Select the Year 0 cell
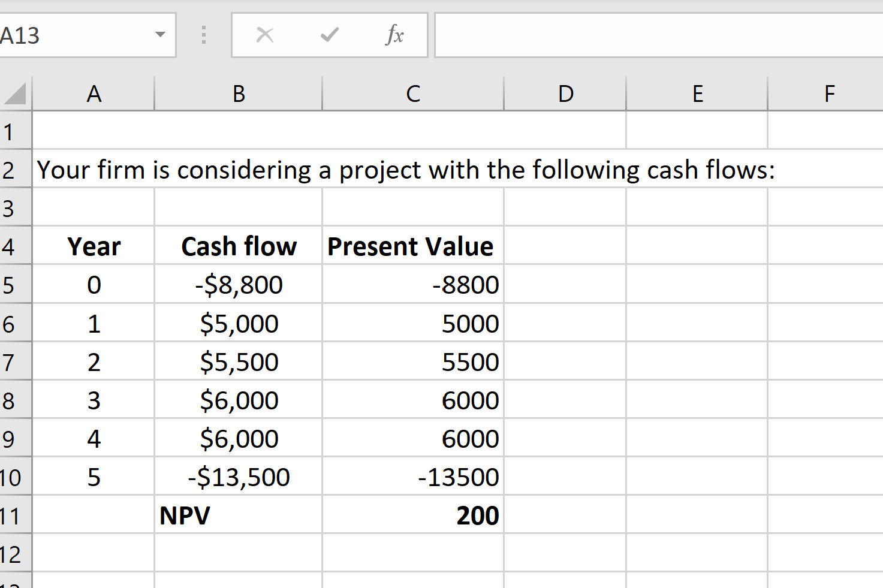Viewport: 883px width, 588px height. (94, 284)
